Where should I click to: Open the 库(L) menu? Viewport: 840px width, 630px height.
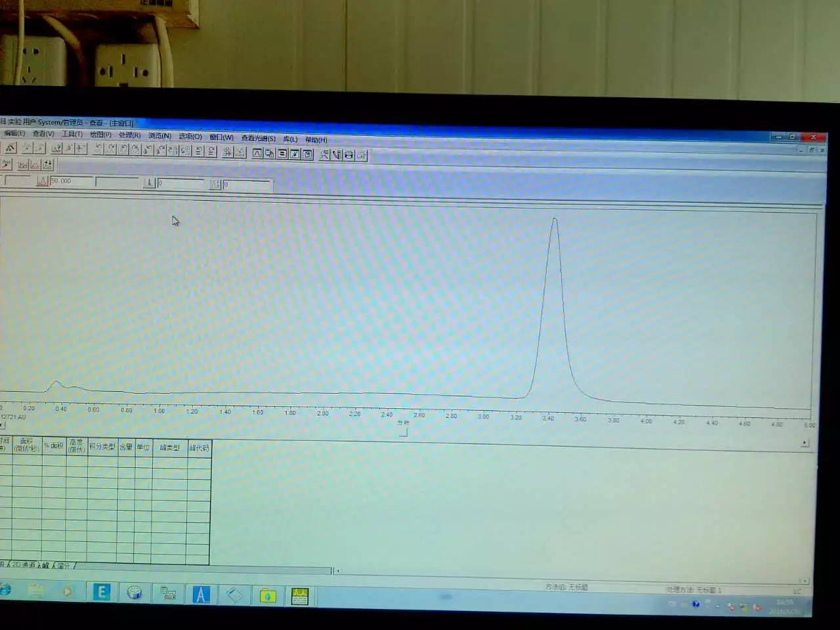(x=290, y=139)
